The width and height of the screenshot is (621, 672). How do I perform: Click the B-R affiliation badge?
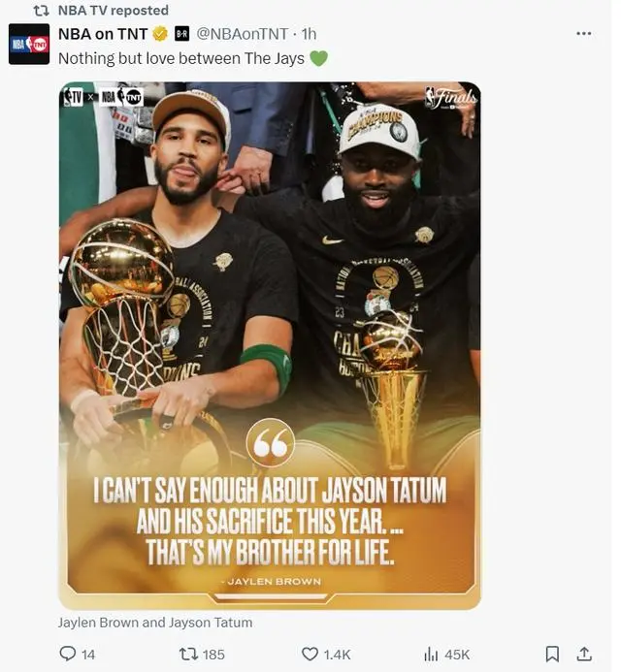[x=182, y=34]
